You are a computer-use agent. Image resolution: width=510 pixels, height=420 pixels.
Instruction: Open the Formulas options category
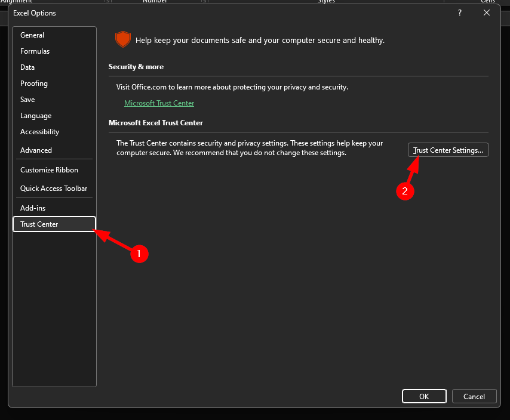35,51
